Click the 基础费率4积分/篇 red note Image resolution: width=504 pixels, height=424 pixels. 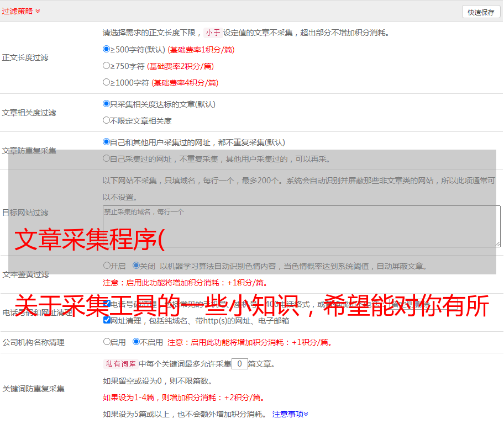tap(185, 83)
